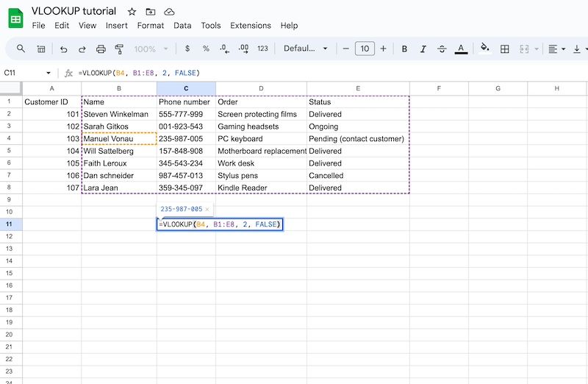Viewport: 588px width, 384px height.
Task: Open the horizontal align dropdown
Action: tap(556, 49)
